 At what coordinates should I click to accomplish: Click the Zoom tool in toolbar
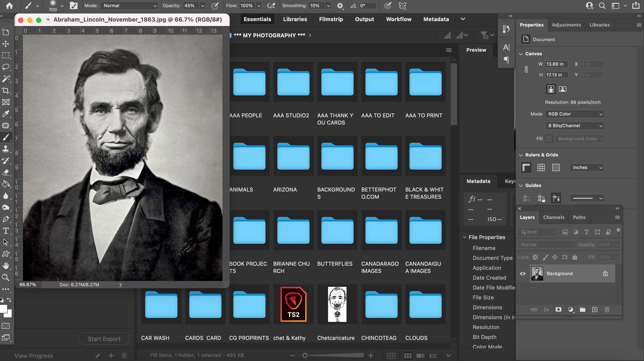tap(5, 277)
